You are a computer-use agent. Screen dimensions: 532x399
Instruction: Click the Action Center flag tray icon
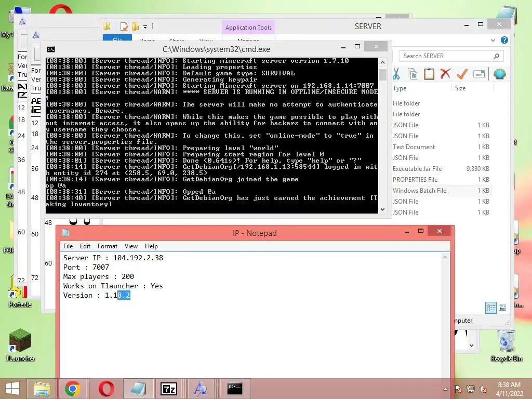pos(458,390)
